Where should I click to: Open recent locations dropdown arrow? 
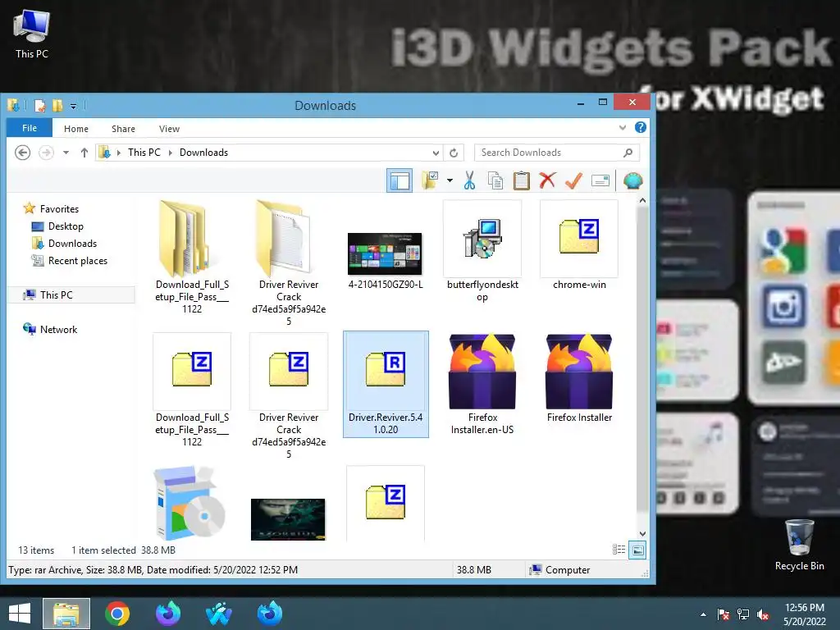pyautogui.click(x=66, y=153)
